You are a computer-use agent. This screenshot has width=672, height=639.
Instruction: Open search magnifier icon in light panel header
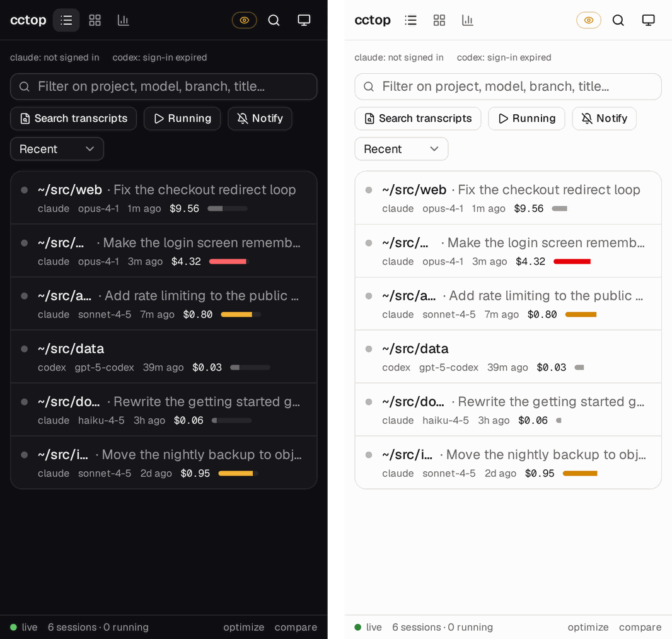coord(618,20)
